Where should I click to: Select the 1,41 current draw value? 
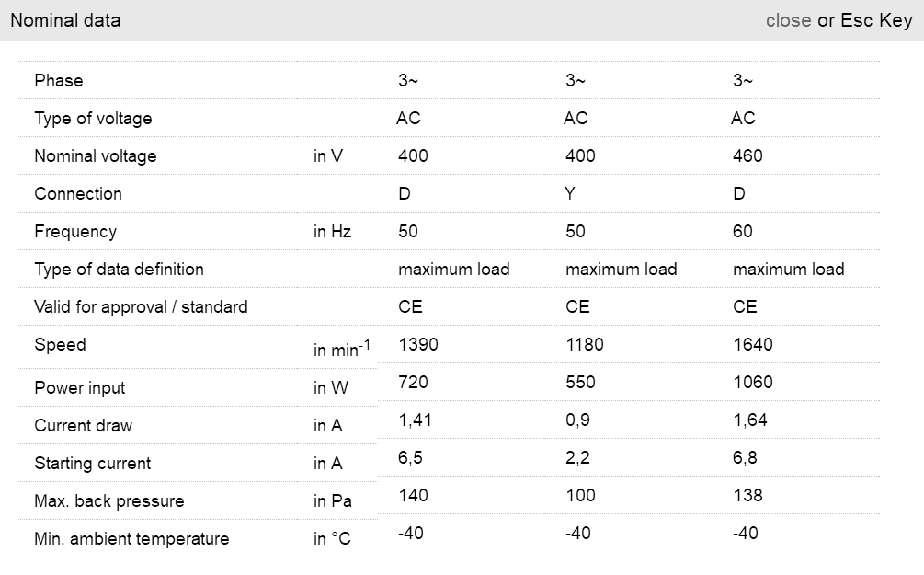416,420
